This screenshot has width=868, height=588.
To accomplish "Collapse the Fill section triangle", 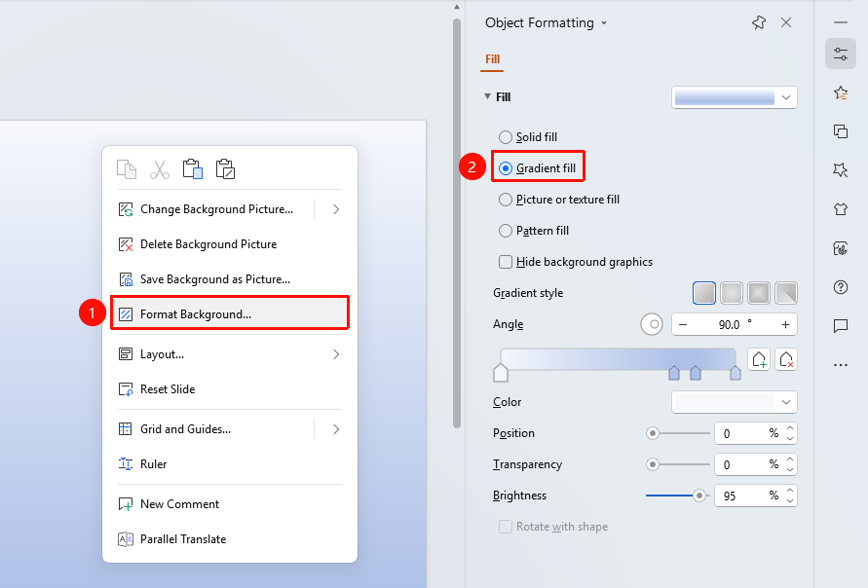I will 488,96.
